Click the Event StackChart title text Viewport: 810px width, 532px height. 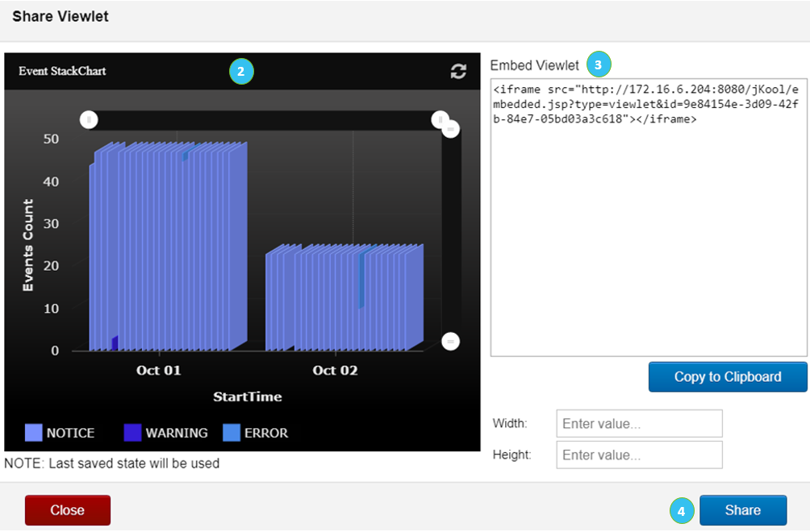coord(62,71)
